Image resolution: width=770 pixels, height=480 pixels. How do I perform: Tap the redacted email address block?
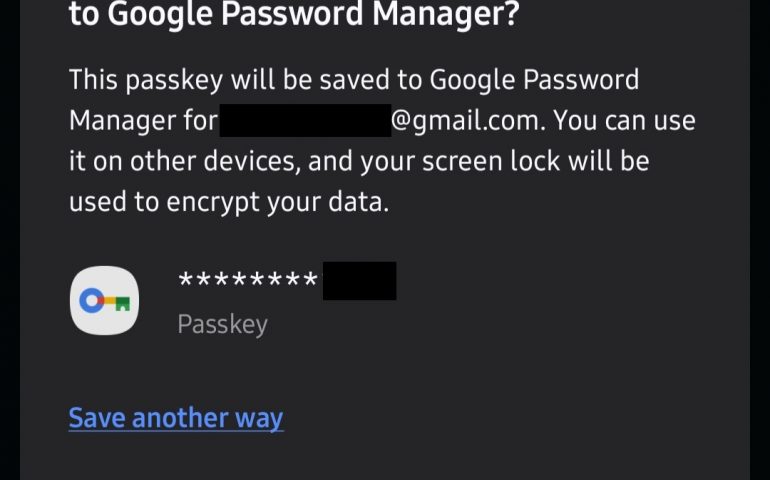point(304,121)
